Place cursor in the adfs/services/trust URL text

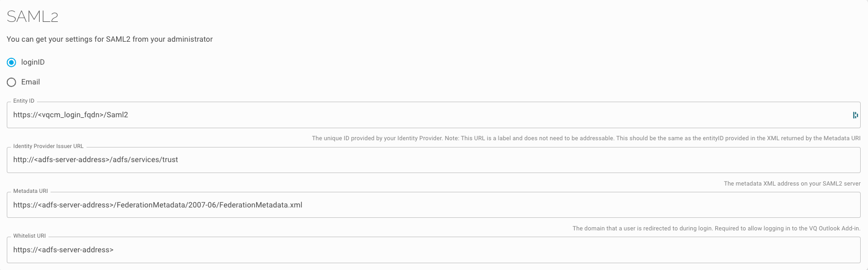click(x=96, y=159)
